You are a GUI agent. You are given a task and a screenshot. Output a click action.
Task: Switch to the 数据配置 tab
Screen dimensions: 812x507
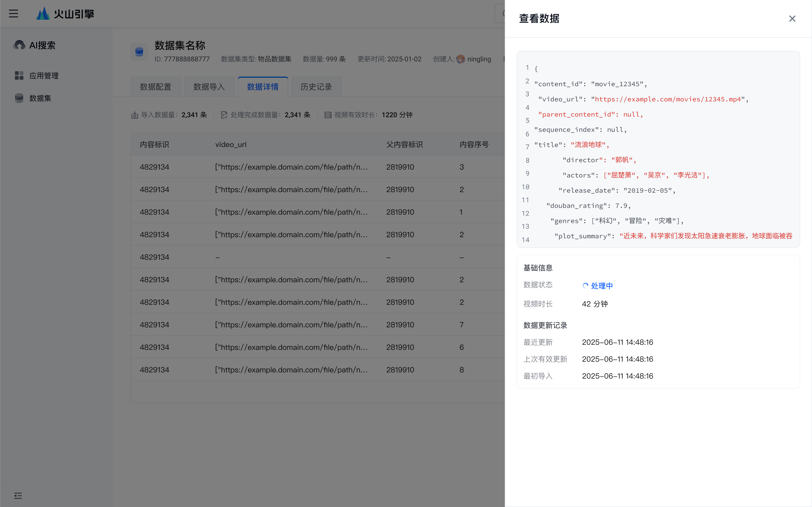click(156, 87)
